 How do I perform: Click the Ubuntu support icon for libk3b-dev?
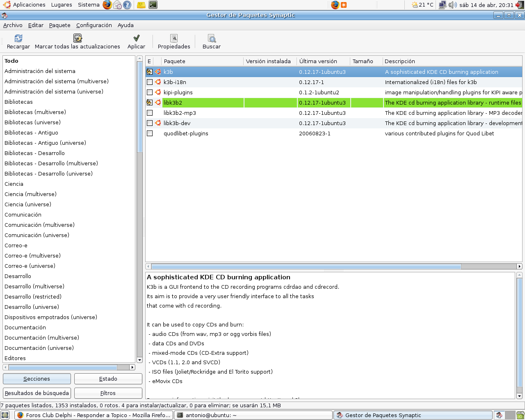(x=158, y=123)
